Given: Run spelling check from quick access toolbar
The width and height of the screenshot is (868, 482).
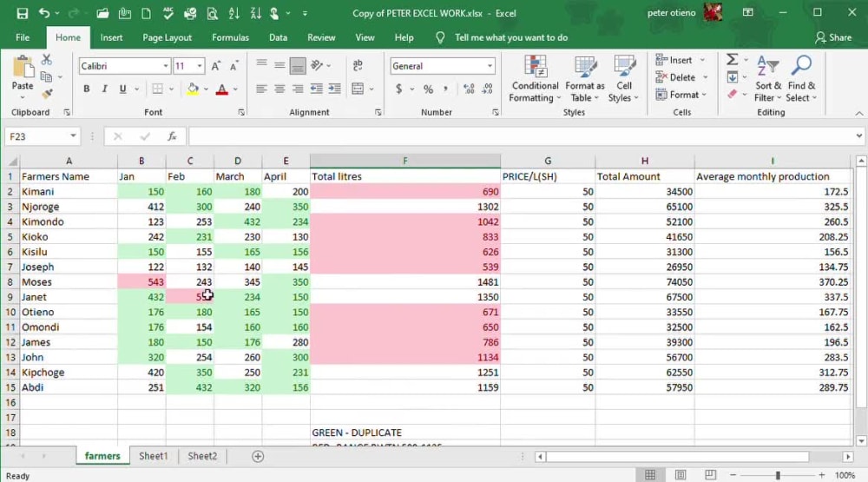Looking at the screenshot, I should pos(168,13).
